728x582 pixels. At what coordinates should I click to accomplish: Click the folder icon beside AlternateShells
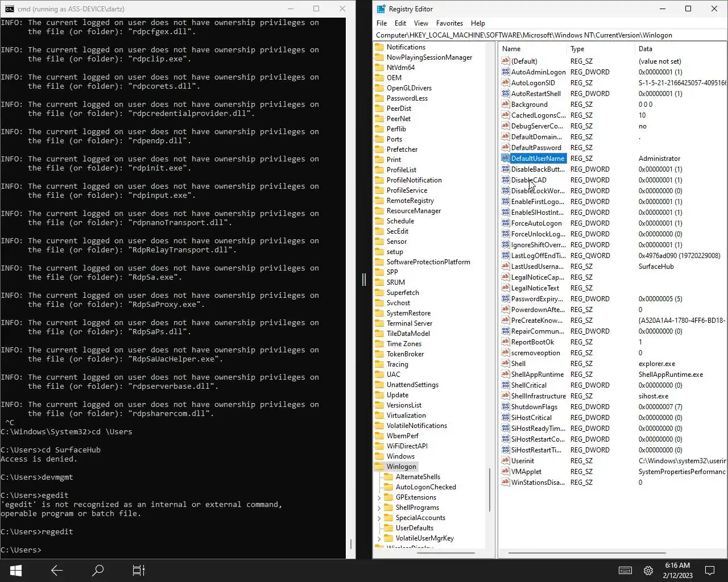pos(388,477)
